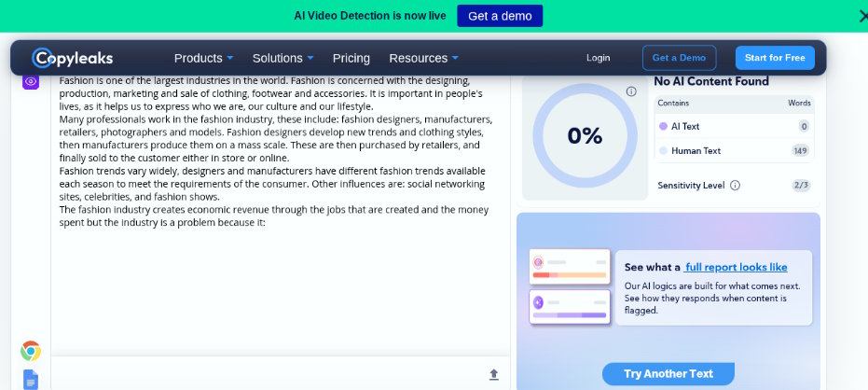The image size is (868, 390).
Task: Expand the Solutions dropdown menu
Action: [282, 58]
